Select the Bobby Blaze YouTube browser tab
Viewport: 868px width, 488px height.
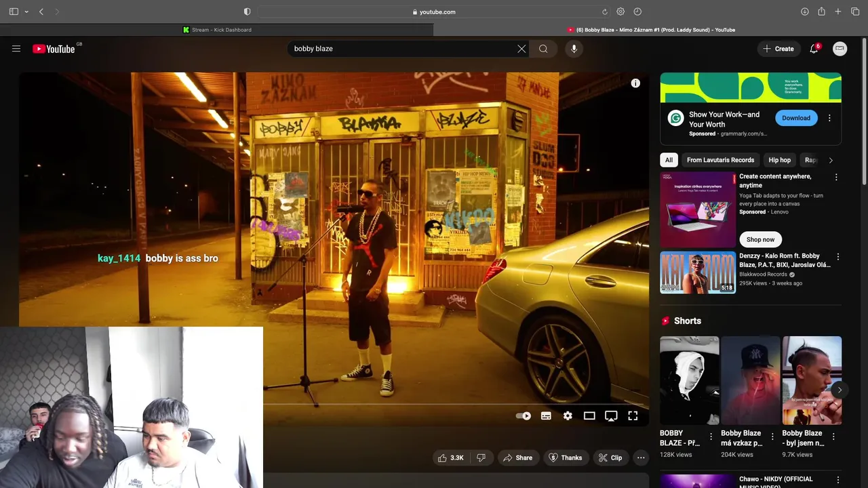click(651, 30)
